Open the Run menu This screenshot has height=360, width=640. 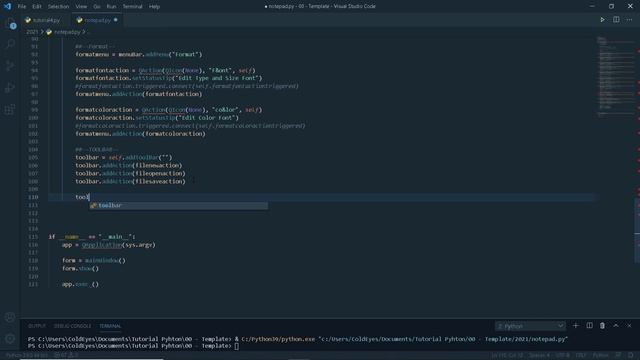coord(111,7)
